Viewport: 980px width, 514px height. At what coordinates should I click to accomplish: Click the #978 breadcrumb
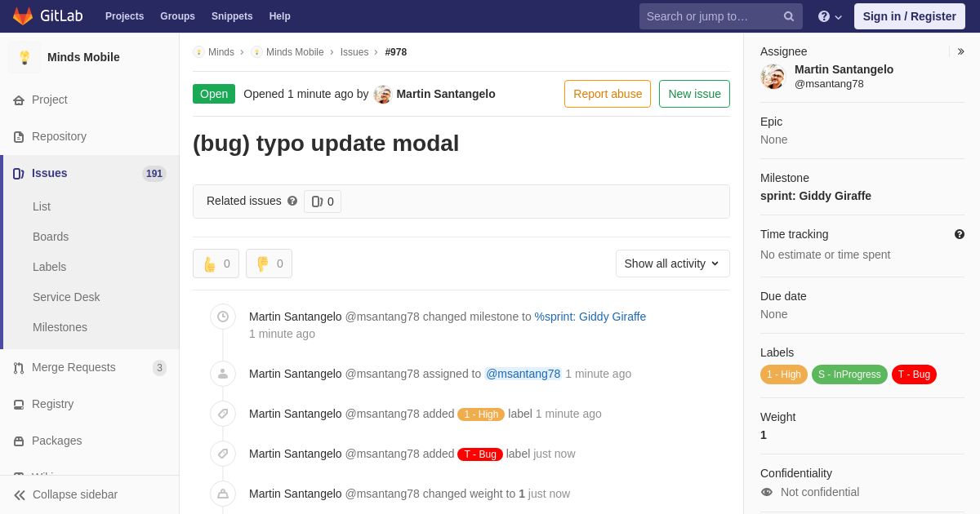[x=396, y=52]
